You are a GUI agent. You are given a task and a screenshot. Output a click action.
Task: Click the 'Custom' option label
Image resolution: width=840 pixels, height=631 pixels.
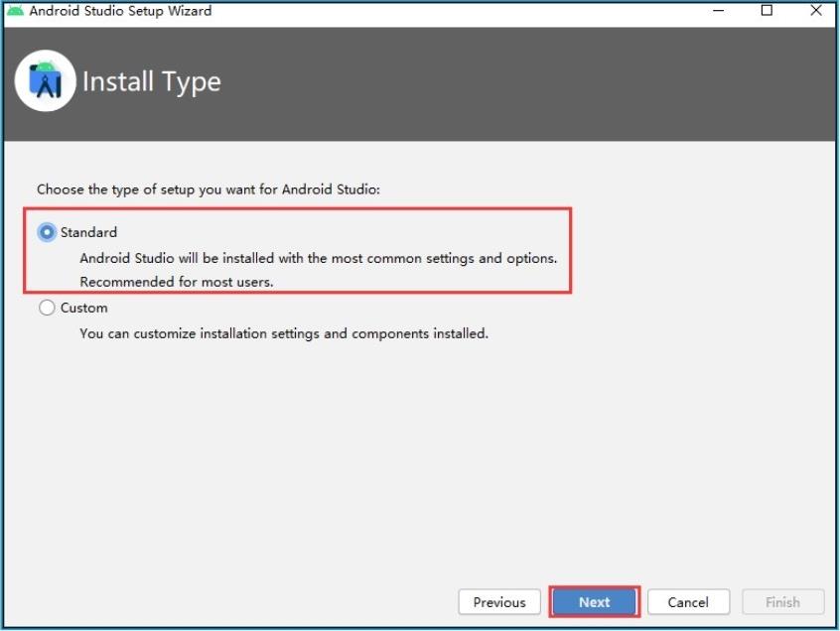(83, 308)
